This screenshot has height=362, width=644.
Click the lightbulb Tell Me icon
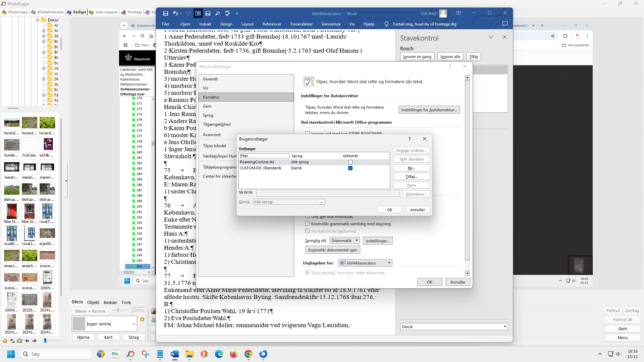click(x=386, y=24)
